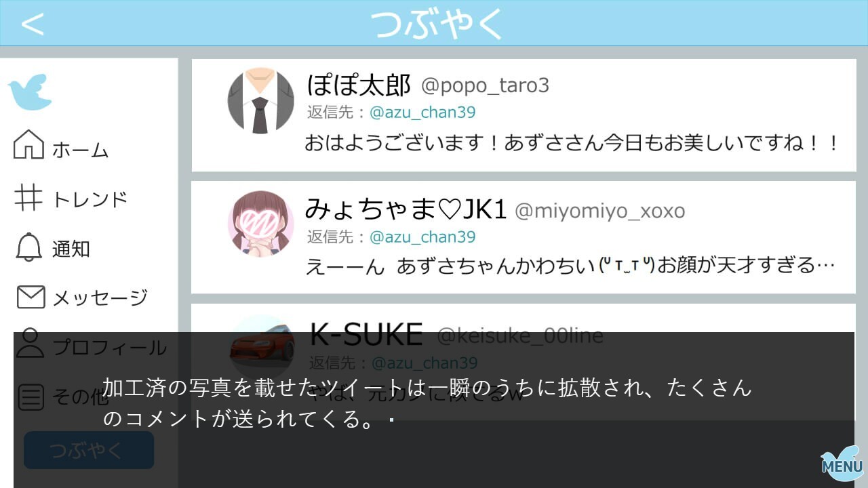Open the ホーム home icon
Viewport: 868px width, 488px height.
point(28,144)
